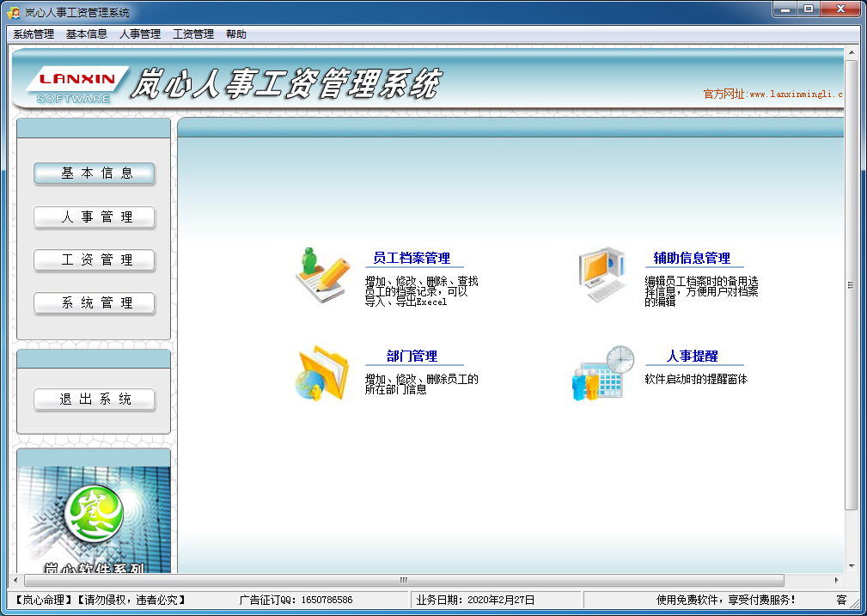The image size is (867, 616).
Task: Click the auxiliary info computer icon
Action: 601,274
